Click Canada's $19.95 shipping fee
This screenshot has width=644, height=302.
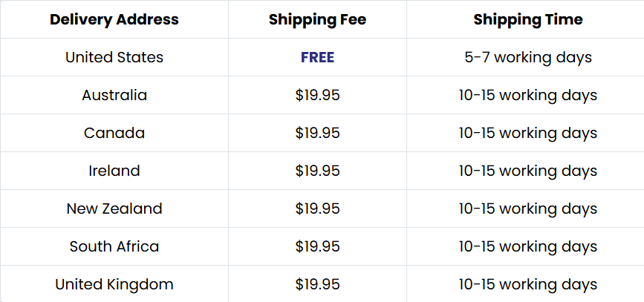(x=317, y=133)
